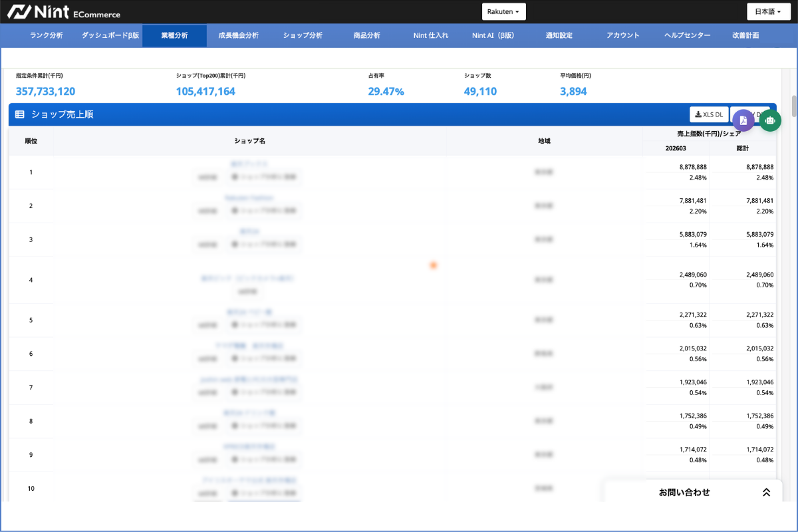The width and height of the screenshot is (798, 532).
Task: Click the 49,110 shop count value
Action: pyautogui.click(x=480, y=92)
